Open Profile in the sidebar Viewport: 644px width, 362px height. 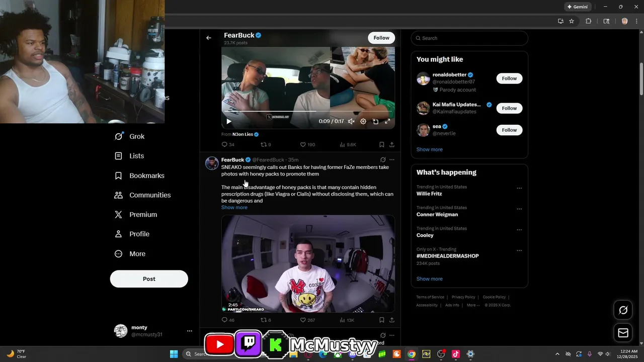[x=132, y=234]
